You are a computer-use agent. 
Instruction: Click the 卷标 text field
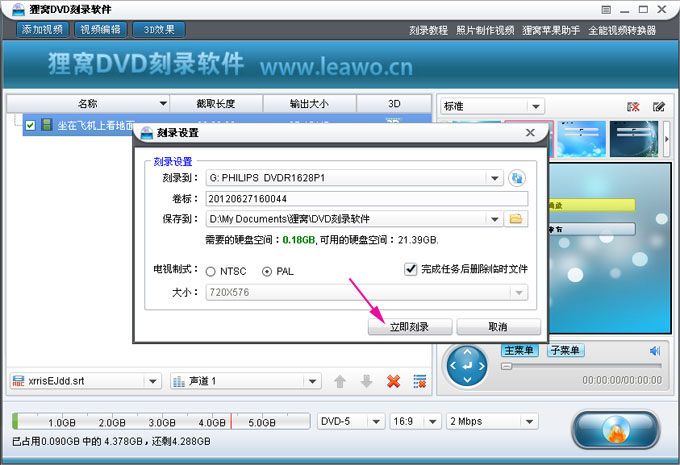click(367, 199)
